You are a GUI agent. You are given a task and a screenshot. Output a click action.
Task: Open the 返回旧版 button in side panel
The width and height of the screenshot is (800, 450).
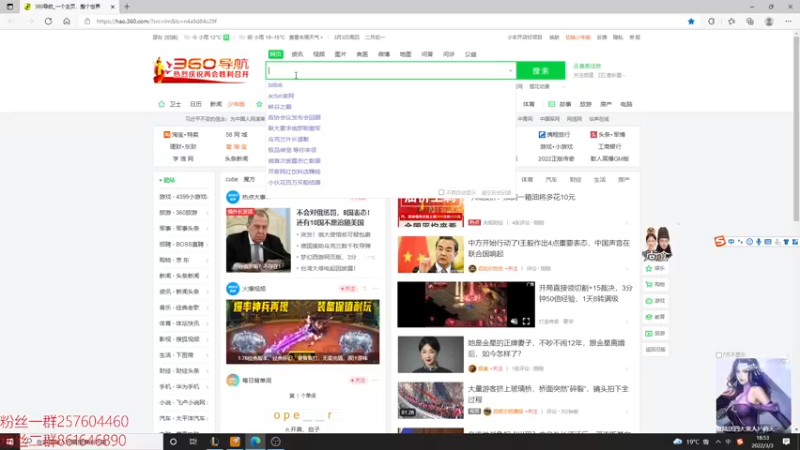coord(656,349)
